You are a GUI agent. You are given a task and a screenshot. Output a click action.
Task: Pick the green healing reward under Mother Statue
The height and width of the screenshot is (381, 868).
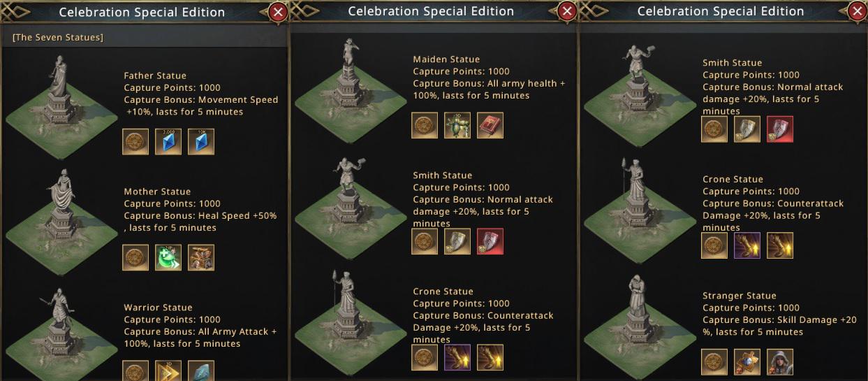click(168, 257)
